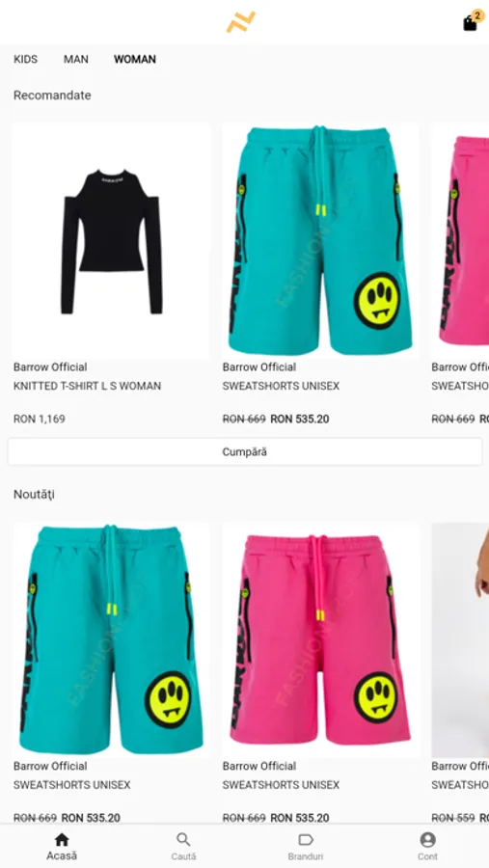Open Barrow Official brand above knitted T-shirt
This screenshot has height=868, width=489.
[x=50, y=367]
